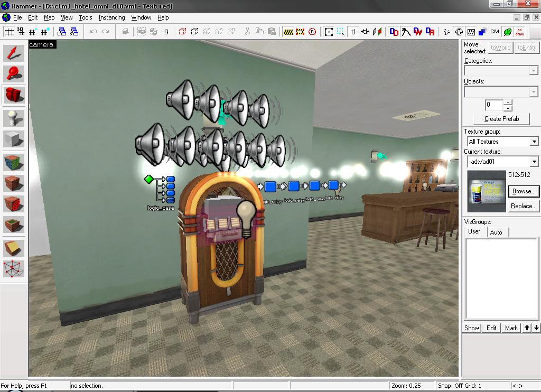Image resolution: width=541 pixels, height=392 pixels.
Task: Toggle the auto-selection dashed cursor icon
Action: click(x=341, y=32)
